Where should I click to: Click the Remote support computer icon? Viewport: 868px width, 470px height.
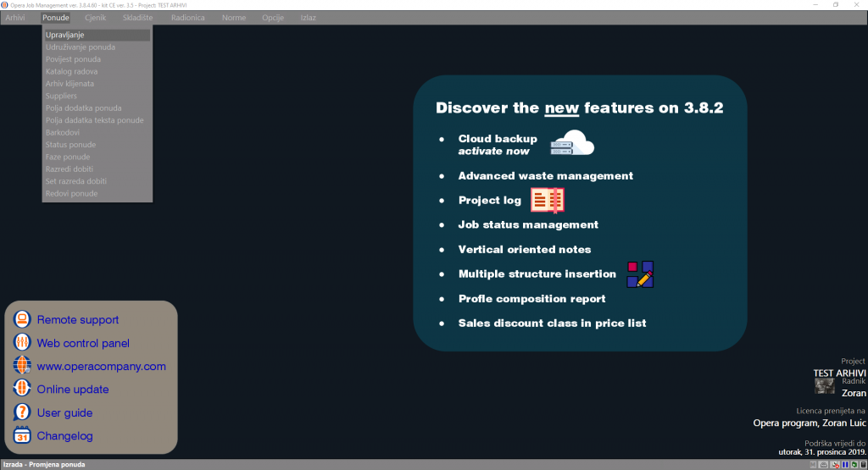click(x=23, y=320)
